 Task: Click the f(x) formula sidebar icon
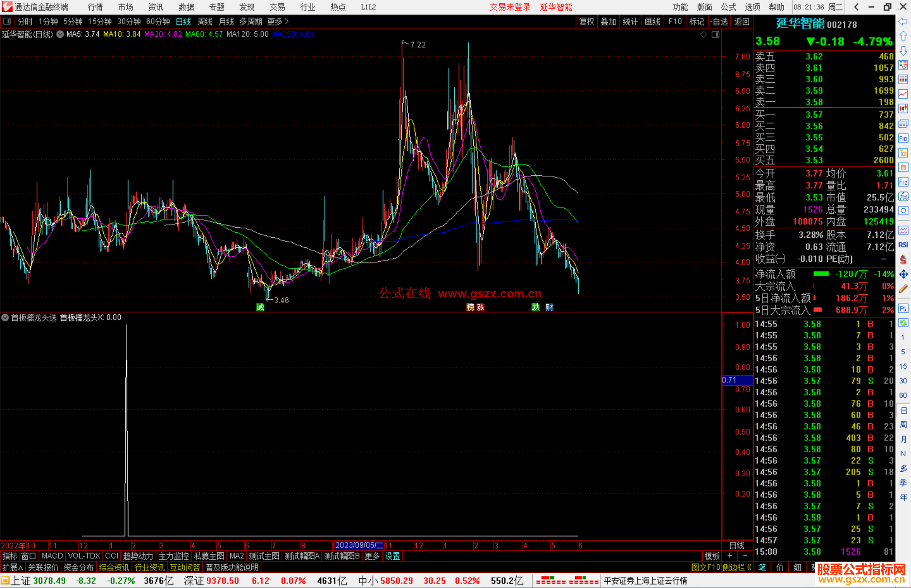pyautogui.click(x=903, y=196)
